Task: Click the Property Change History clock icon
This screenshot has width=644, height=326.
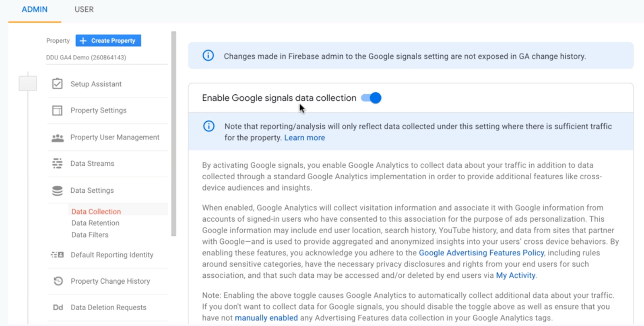Action: click(58, 281)
